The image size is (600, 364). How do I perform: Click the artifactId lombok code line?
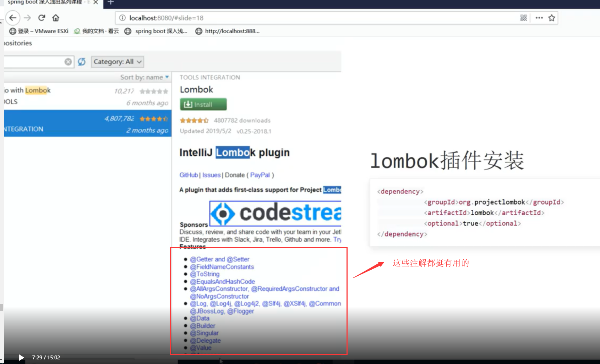484,213
